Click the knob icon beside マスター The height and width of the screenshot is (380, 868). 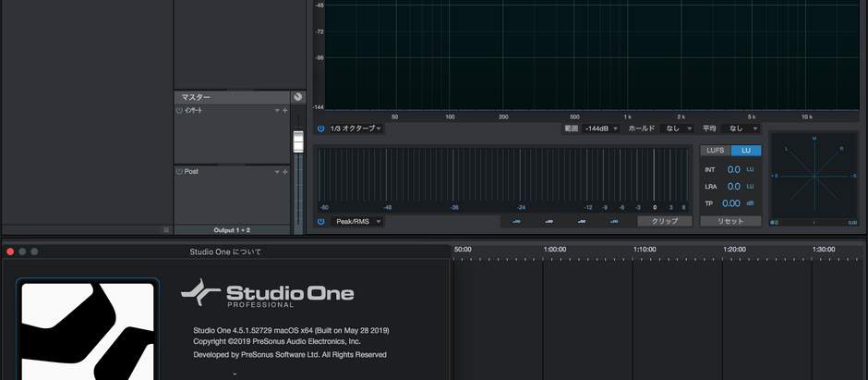(298, 97)
